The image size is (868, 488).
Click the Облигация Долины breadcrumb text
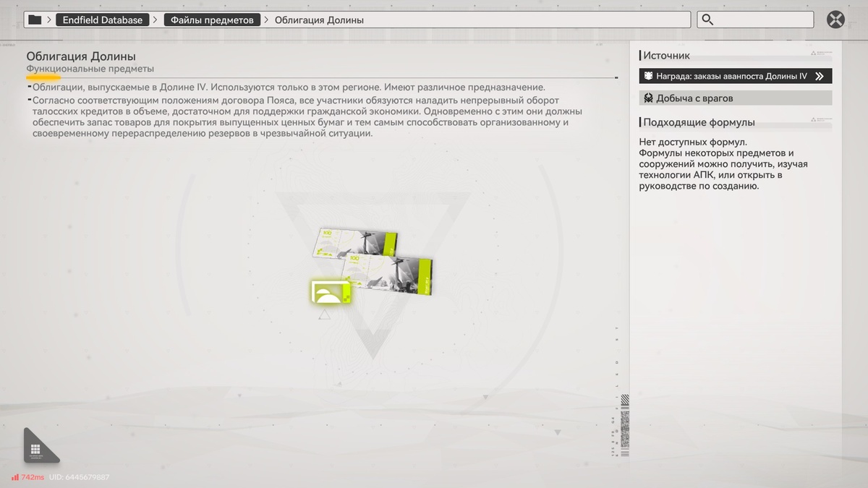pyautogui.click(x=319, y=20)
